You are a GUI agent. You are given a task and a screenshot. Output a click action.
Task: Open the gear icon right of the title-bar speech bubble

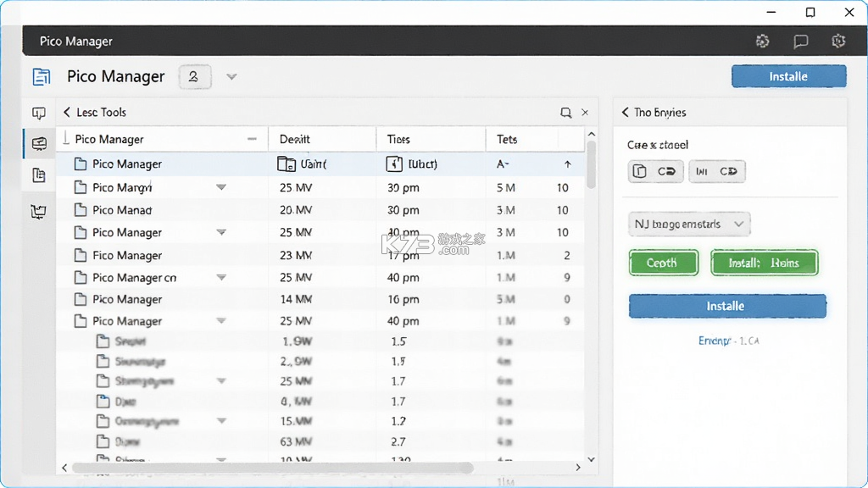click(838, 41)
